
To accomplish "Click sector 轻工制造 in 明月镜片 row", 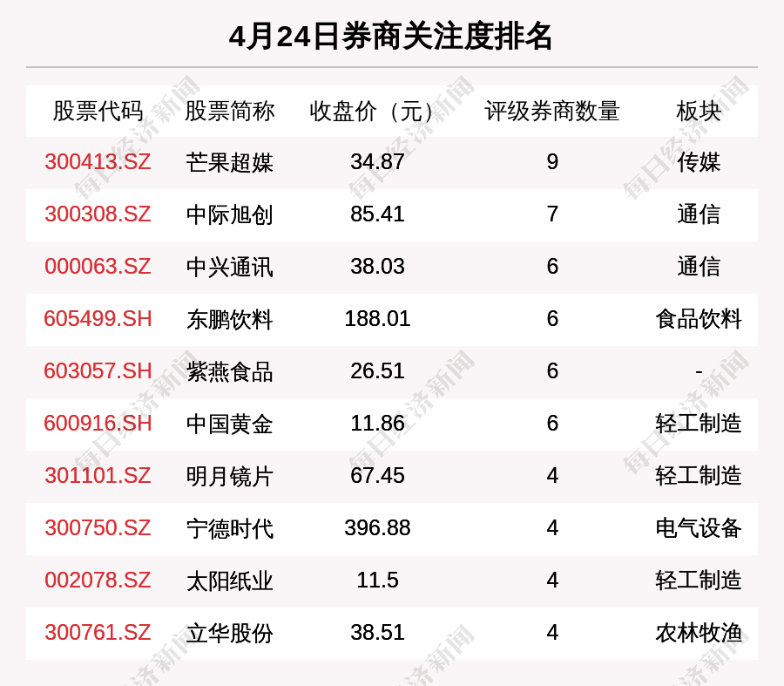I will click(x=699, y=476).
